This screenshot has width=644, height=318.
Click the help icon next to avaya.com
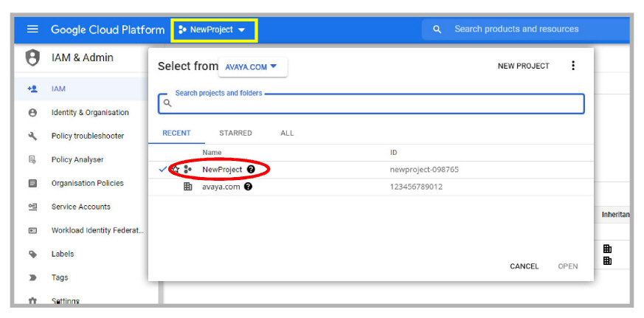click(x=248, y=187)
